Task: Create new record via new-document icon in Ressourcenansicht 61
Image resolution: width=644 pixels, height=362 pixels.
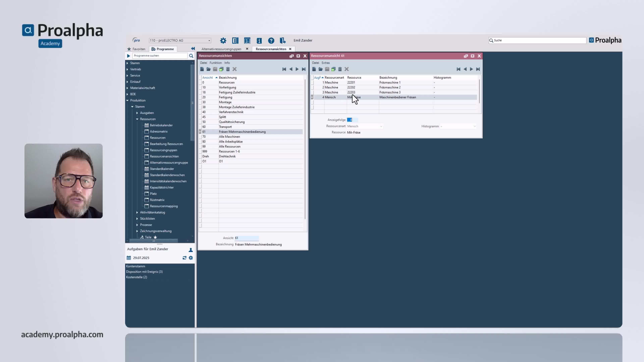Action: pyautogui.click(x=314, y=69)
